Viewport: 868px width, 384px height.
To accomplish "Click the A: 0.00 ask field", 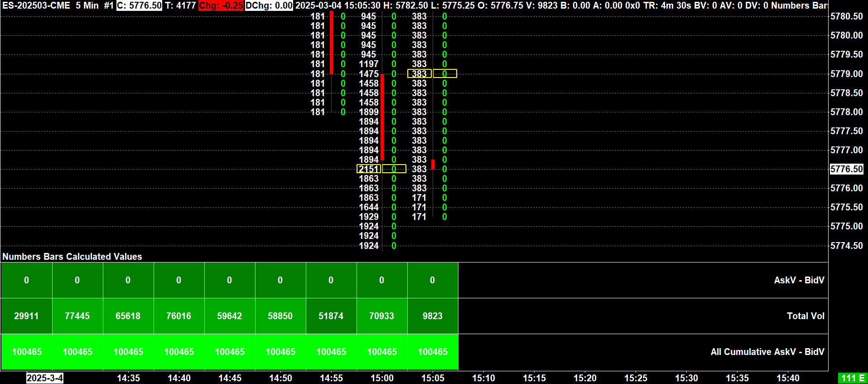I will click(608, 5).
